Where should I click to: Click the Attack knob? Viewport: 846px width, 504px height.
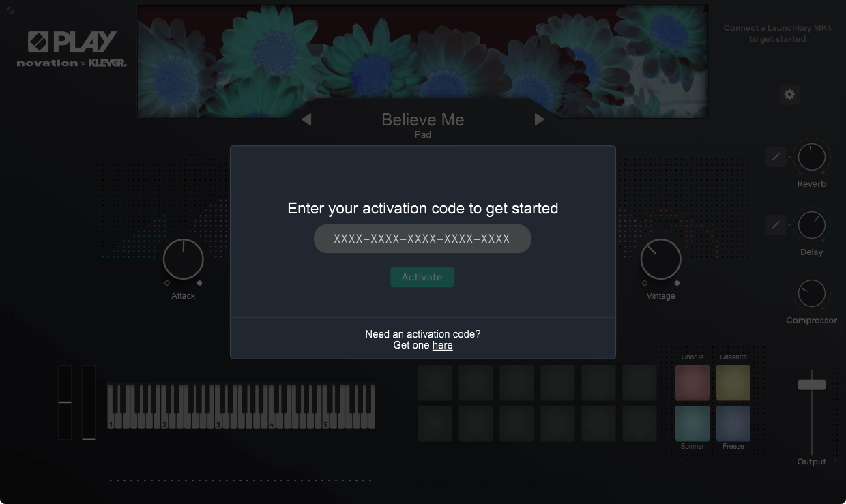pos(183,259)
